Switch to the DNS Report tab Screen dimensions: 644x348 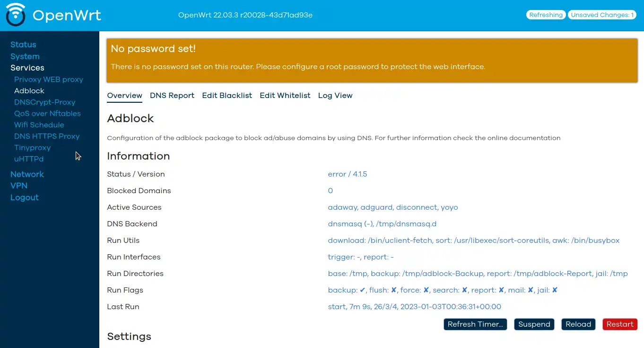click(x=172, y=95)
